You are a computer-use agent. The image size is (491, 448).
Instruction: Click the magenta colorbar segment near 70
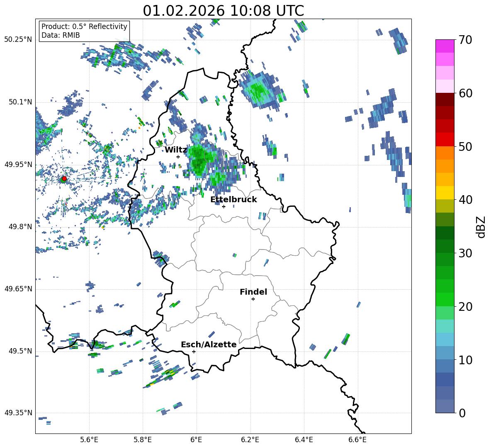point(445,46)
